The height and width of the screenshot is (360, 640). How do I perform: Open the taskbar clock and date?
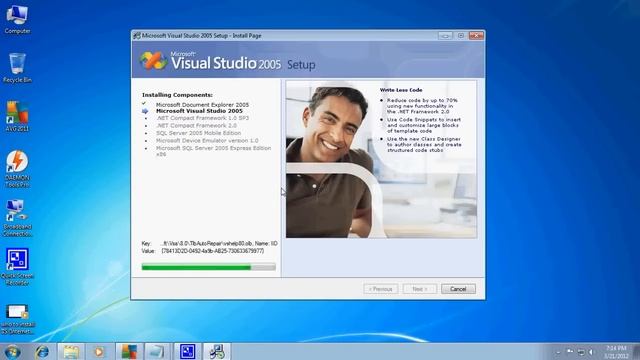point(616,352)
